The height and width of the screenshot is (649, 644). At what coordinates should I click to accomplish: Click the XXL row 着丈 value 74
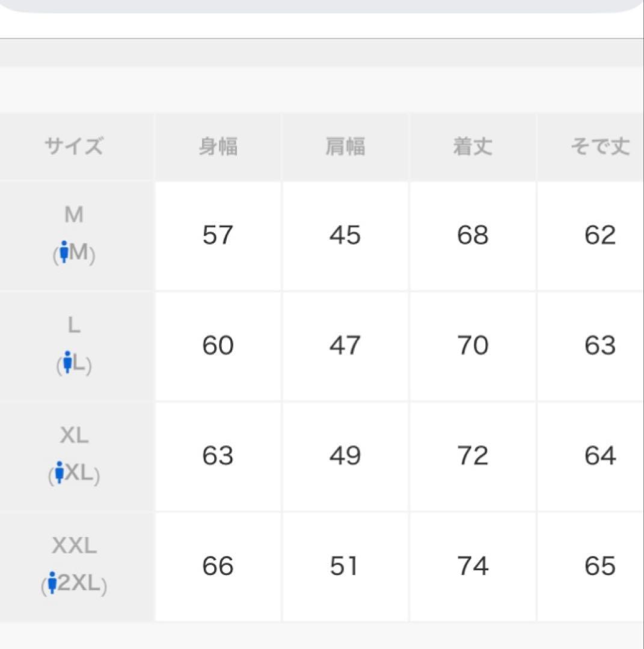pos(473,566)
